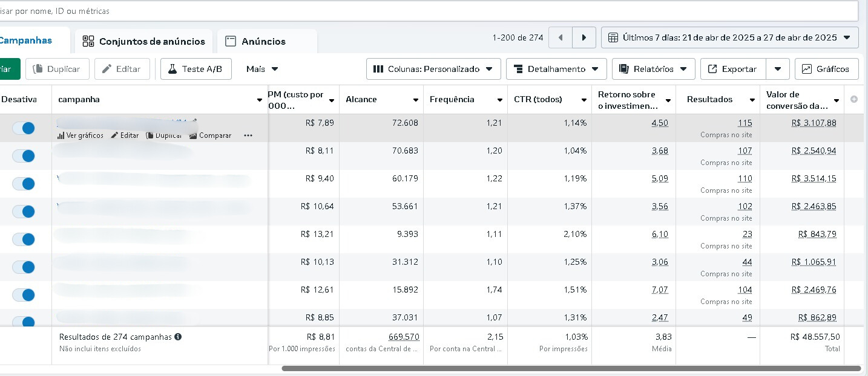Open the Mais dropdown menu
Screen dimensions: 868x376
point(262,69)
